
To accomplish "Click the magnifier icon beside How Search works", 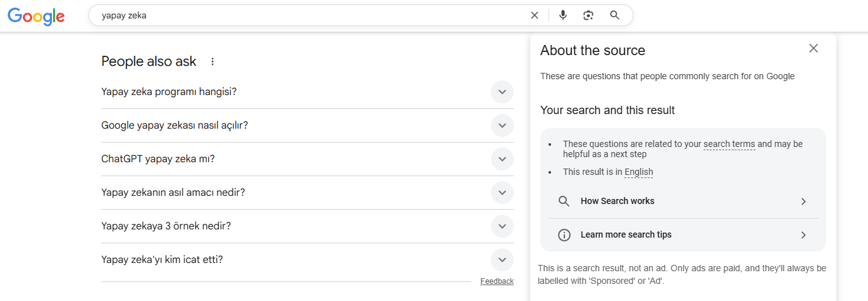I will [x=564, y=202].
